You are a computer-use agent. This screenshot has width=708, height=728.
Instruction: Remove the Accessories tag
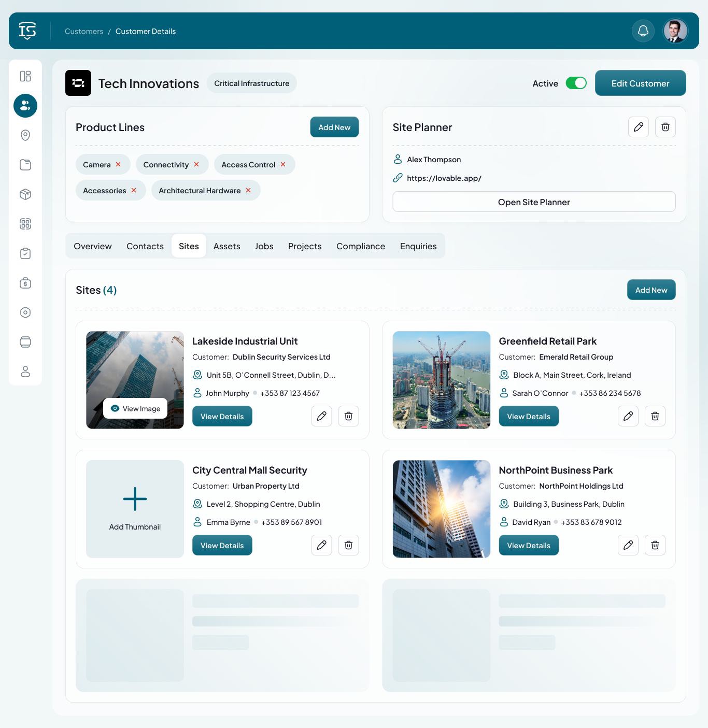coord(134,190)
